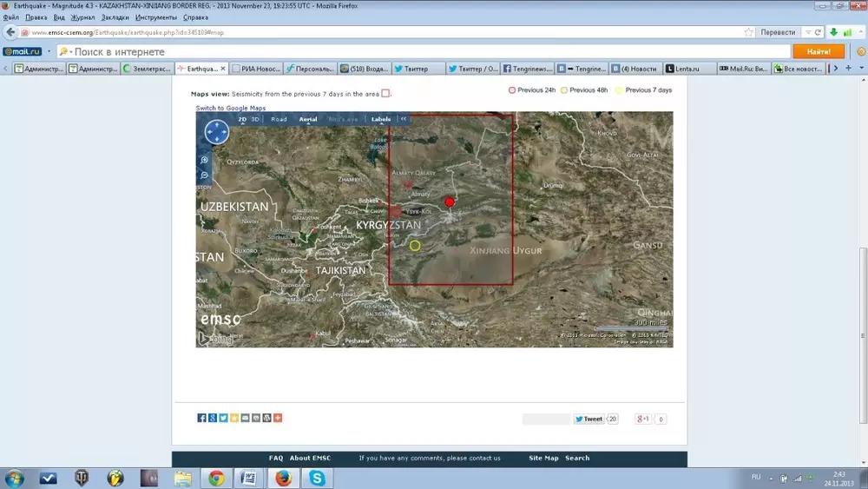Select the Aerial map view

click(x=308, y=119)
